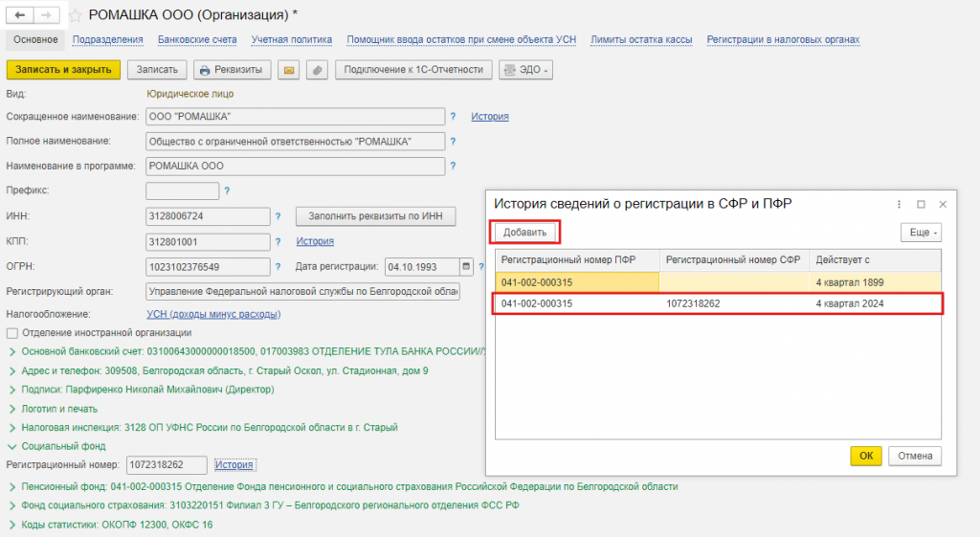Screen dimensions: 980x537
Task: Maximize the История сведений dialog
Action: tap(921, 205)
